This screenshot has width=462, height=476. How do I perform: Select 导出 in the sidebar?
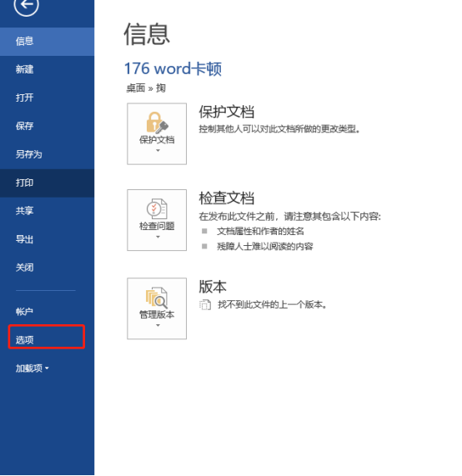(47, 239)
